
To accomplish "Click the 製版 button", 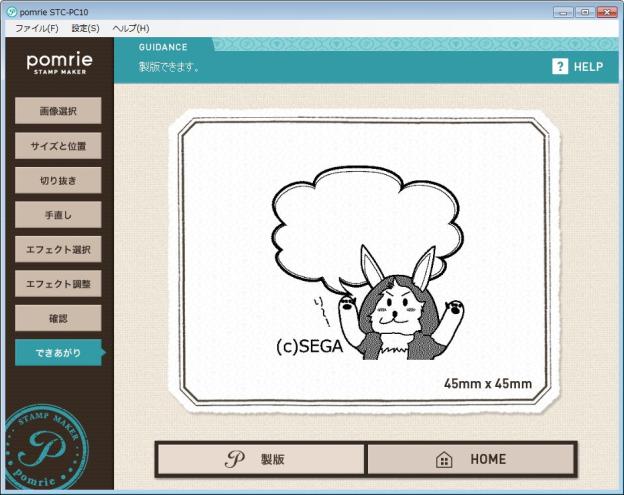I will click(261, 459).
